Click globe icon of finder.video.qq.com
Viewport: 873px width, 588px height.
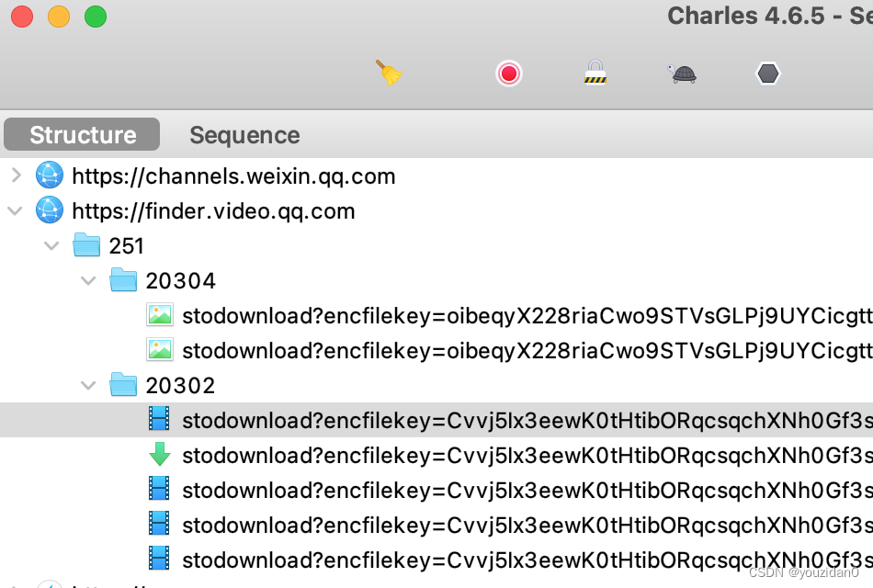(x=50, y=210)
